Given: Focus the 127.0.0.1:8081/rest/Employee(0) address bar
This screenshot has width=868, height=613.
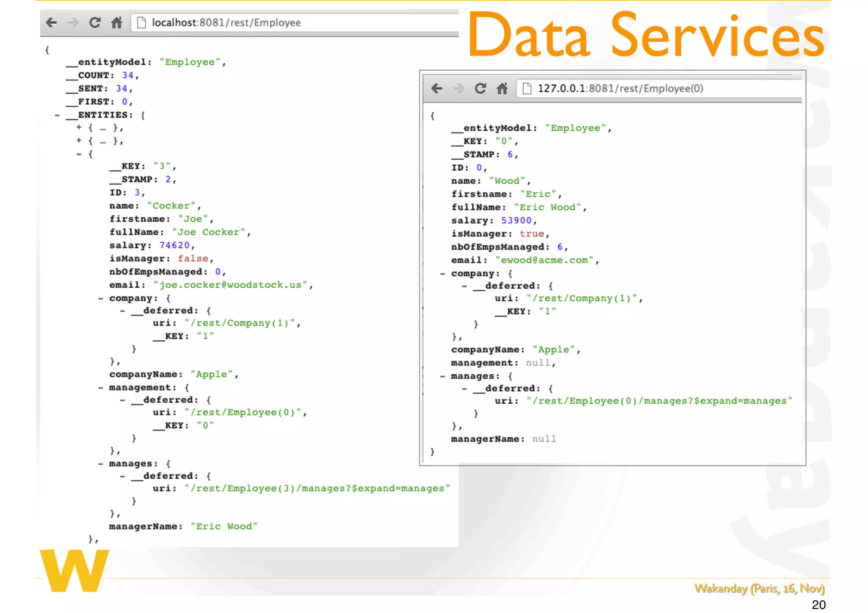Looking at the screenshot, I should tap(659, 89).
